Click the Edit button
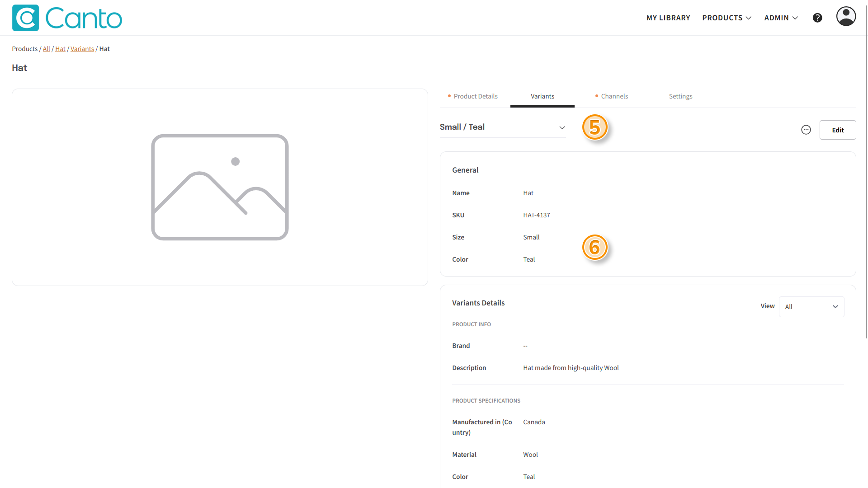 (838, 130)
